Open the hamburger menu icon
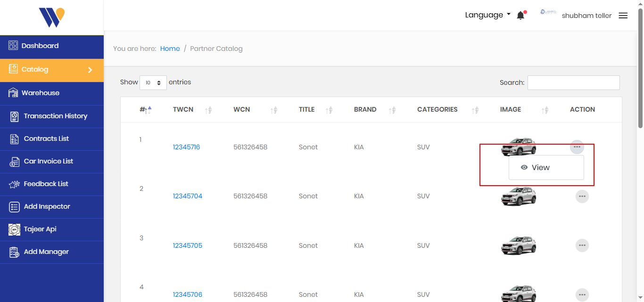Screen dimensions: 644x302 [623, 16]
